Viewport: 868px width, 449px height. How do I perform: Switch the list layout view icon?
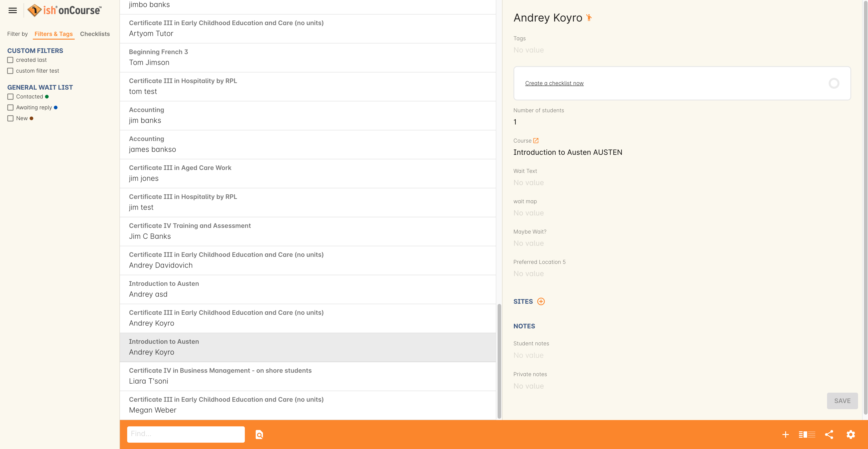[807, 435]
